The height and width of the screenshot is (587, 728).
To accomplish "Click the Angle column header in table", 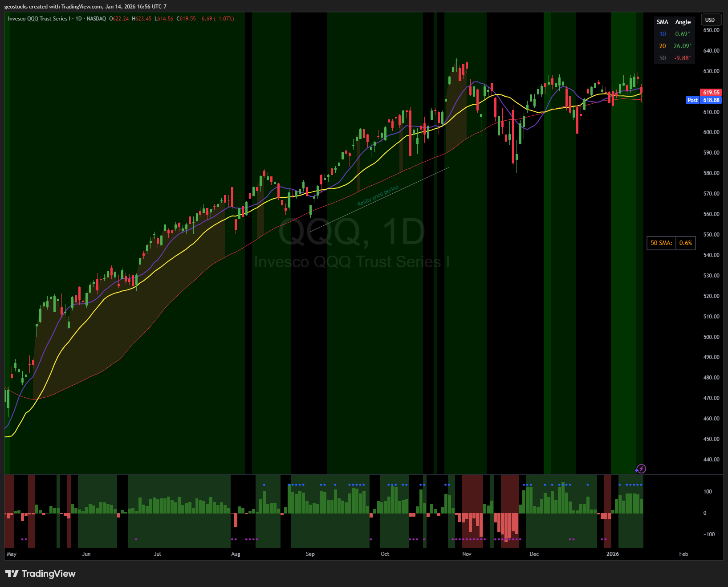I will 683,22.
